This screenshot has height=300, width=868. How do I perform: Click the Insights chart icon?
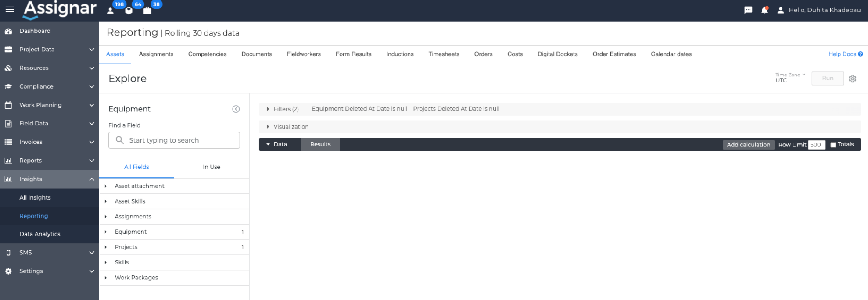8,179
